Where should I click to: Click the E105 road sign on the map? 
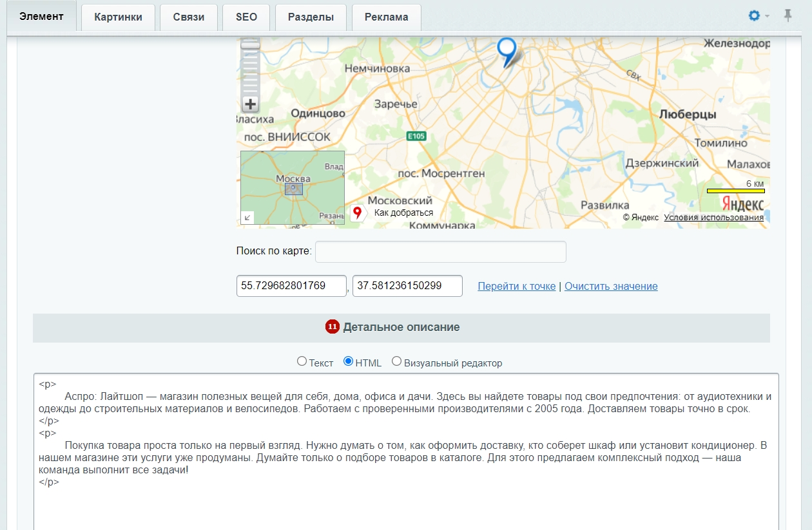pos(416,136)
